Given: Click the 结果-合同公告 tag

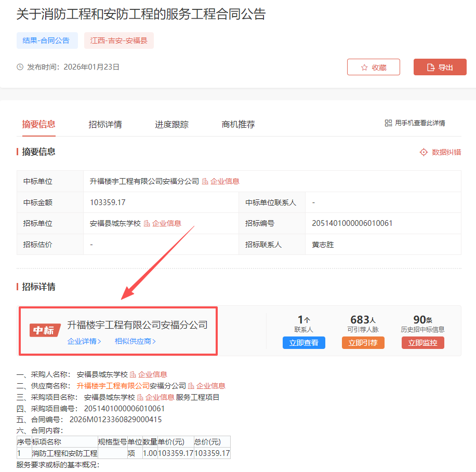Looking at the screenshot, I should coord(47,41).
